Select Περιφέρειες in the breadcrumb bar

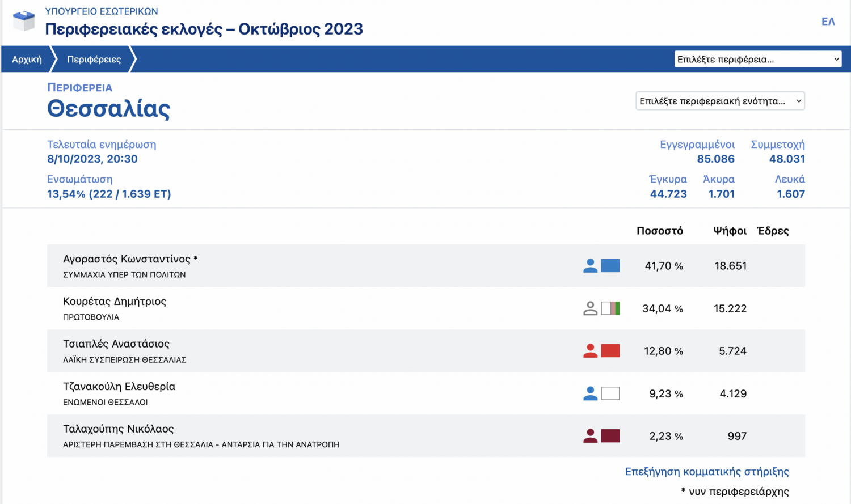tap(94, 59)
